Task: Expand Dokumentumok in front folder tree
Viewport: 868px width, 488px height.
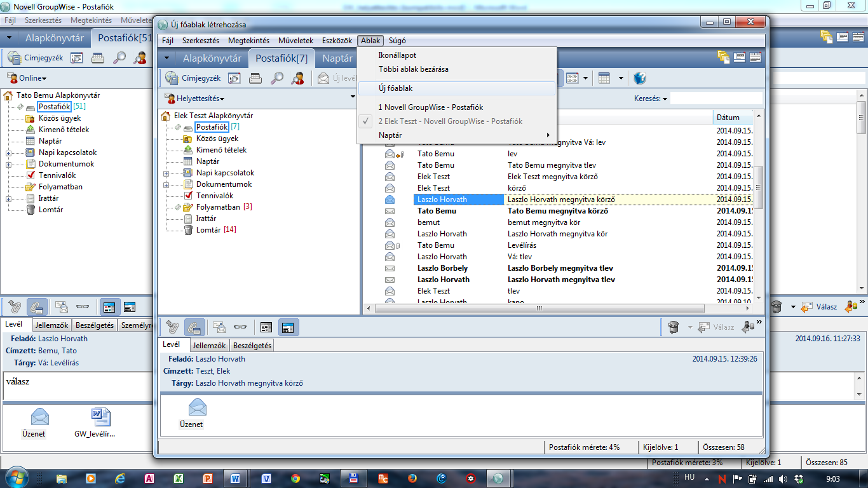Action: (x=166, y=184)
